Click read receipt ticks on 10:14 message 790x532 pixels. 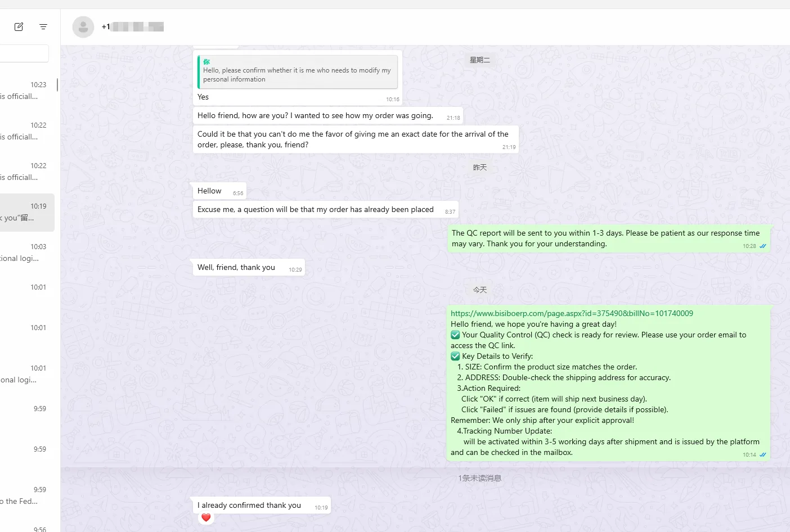tap(762, 455)
